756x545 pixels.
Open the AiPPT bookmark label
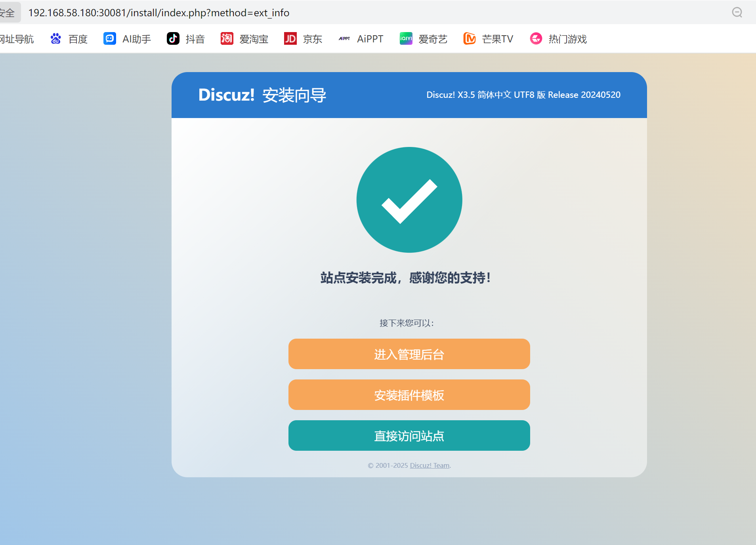pyautogui.click(x=370, y=39)
